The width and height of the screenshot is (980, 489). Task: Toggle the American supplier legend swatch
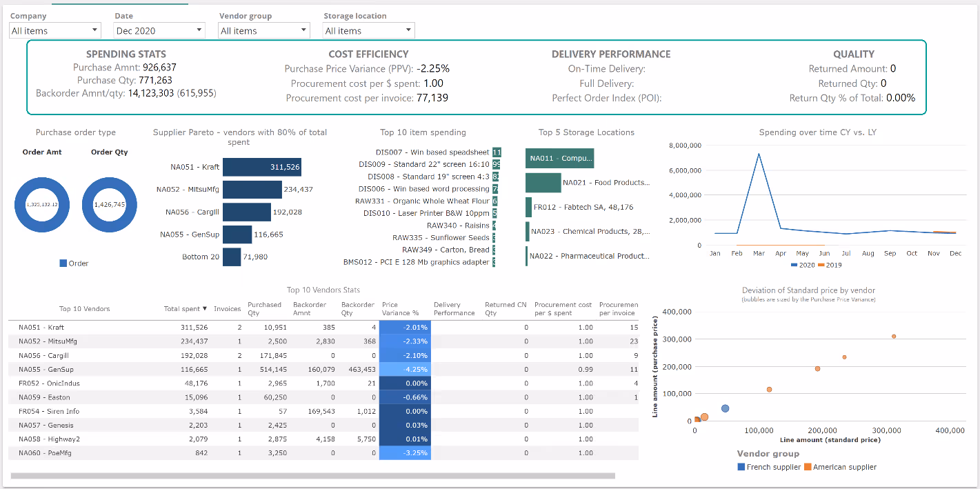pyautogui.click(x=808, y=467)
